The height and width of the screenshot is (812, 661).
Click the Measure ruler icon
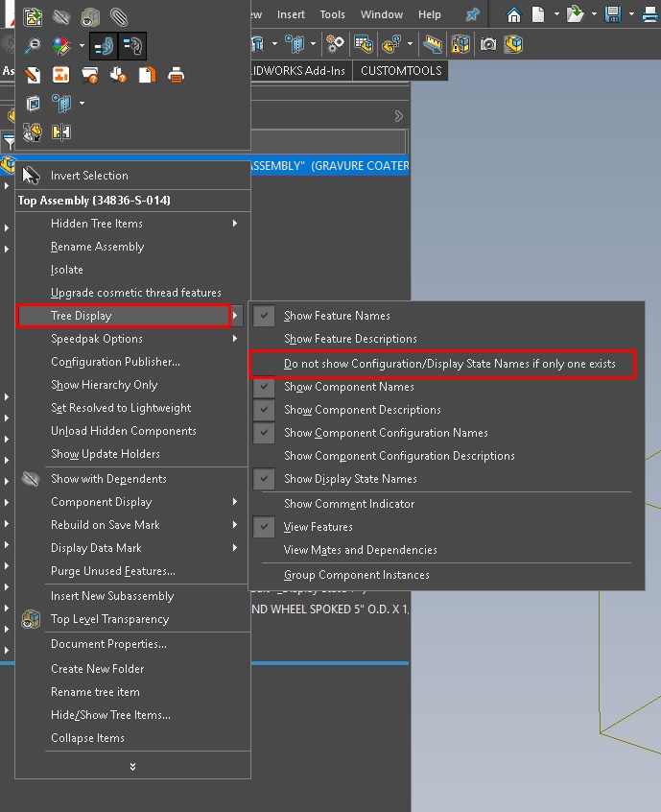[x=433, y=44]
